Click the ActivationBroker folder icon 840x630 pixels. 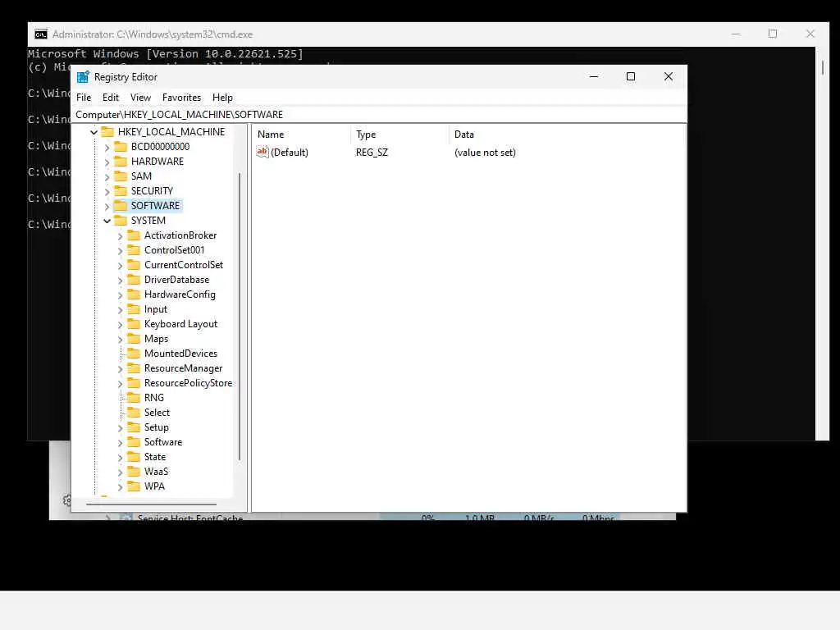click(134, 235)
